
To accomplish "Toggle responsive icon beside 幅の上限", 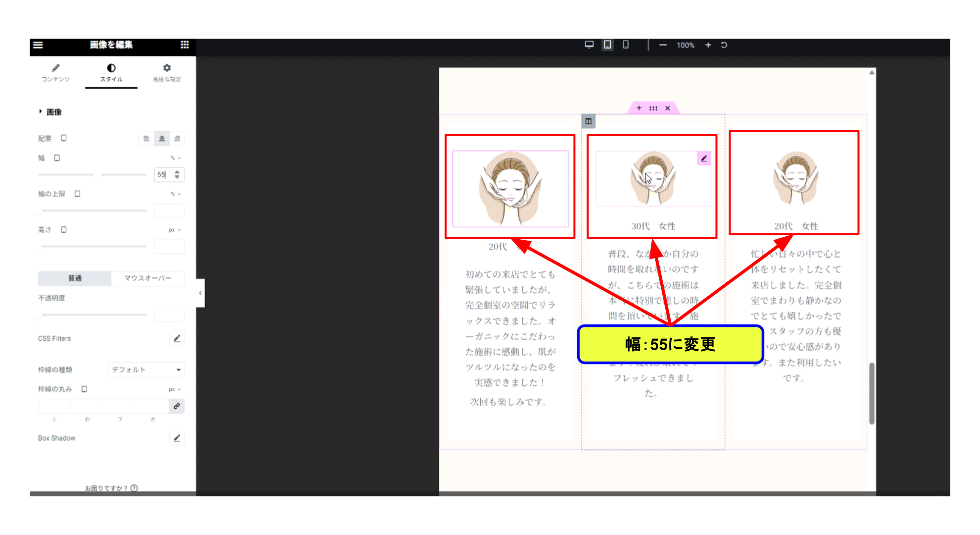I will pos(77,194).
